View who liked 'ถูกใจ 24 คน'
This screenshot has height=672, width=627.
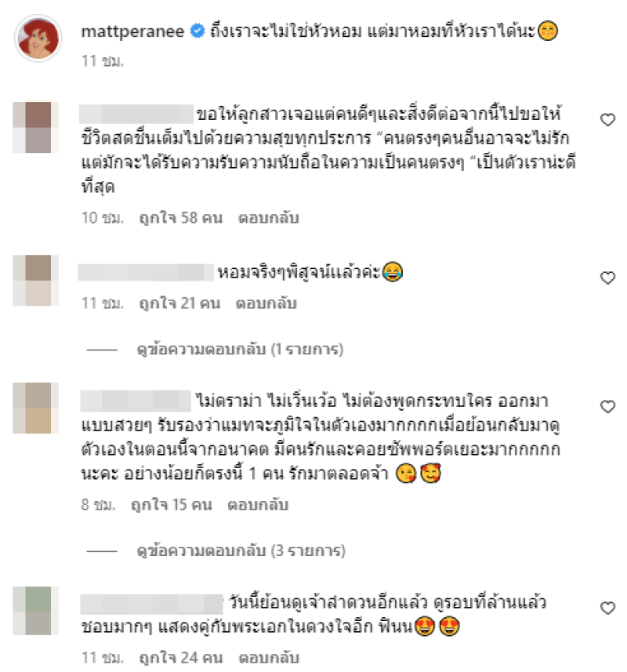(181, 657)
